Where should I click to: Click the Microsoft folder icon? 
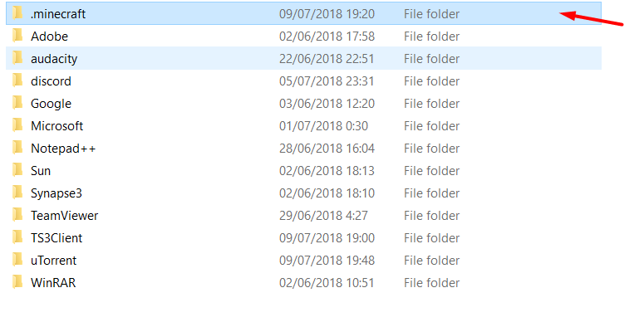pos(17,125)
